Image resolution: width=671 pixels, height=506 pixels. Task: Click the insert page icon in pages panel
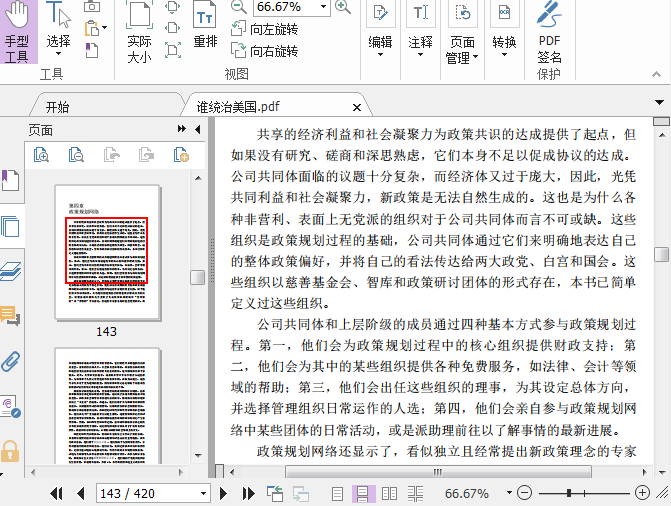pyautogui.click(x=181, y=155)
